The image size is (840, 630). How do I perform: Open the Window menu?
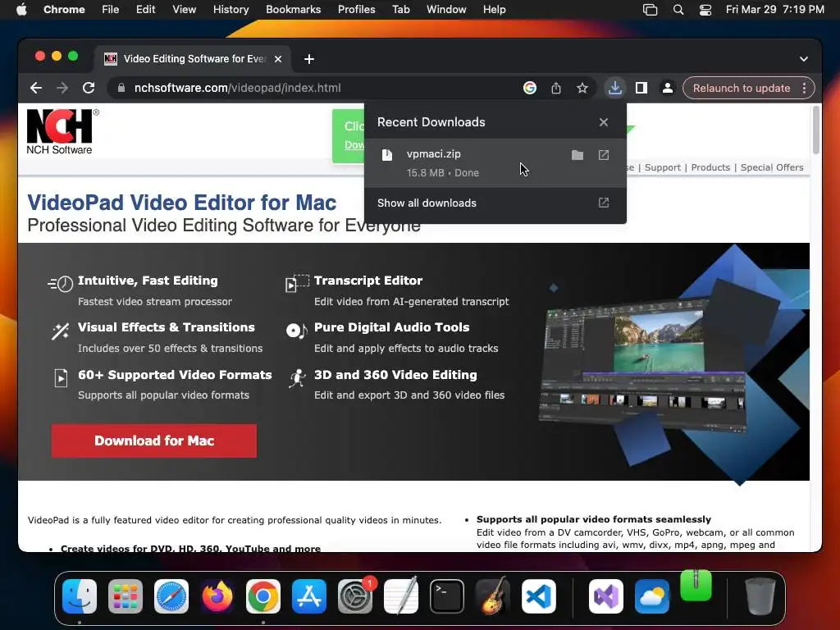(x=446, y=10)
